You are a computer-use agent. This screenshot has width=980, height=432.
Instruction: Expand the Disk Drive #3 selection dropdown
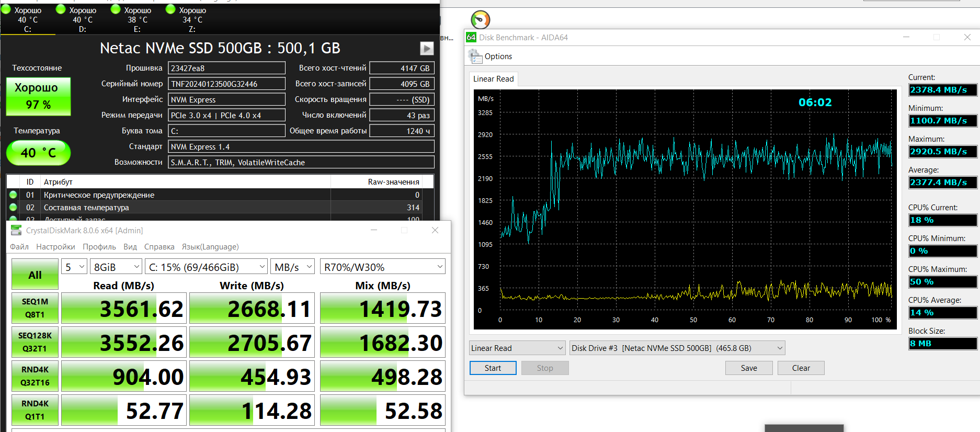click(x=677, y=348)
